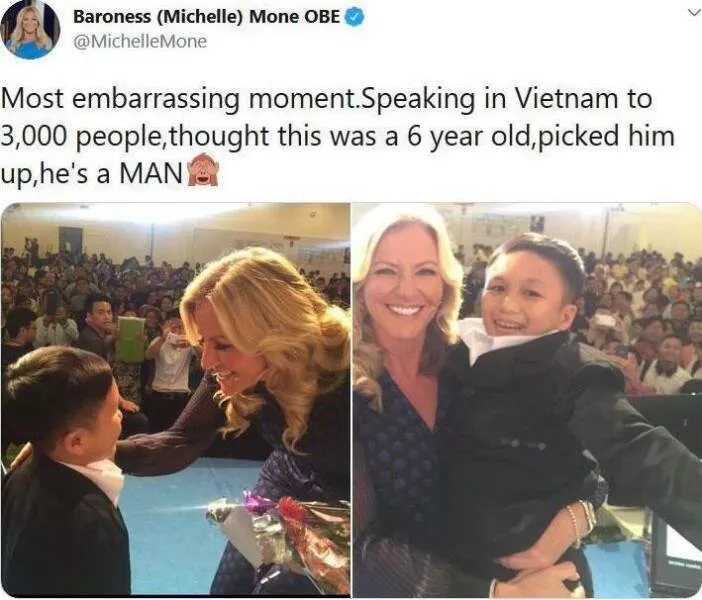Click the profile avatar picture
The height and width of the screenshot is (600, 702).
click(30, 30)
